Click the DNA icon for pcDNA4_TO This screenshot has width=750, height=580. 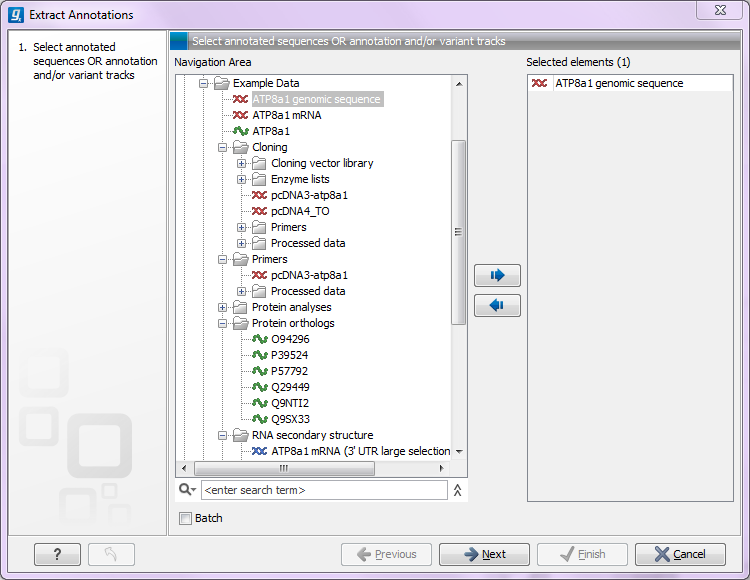(259, 211)
